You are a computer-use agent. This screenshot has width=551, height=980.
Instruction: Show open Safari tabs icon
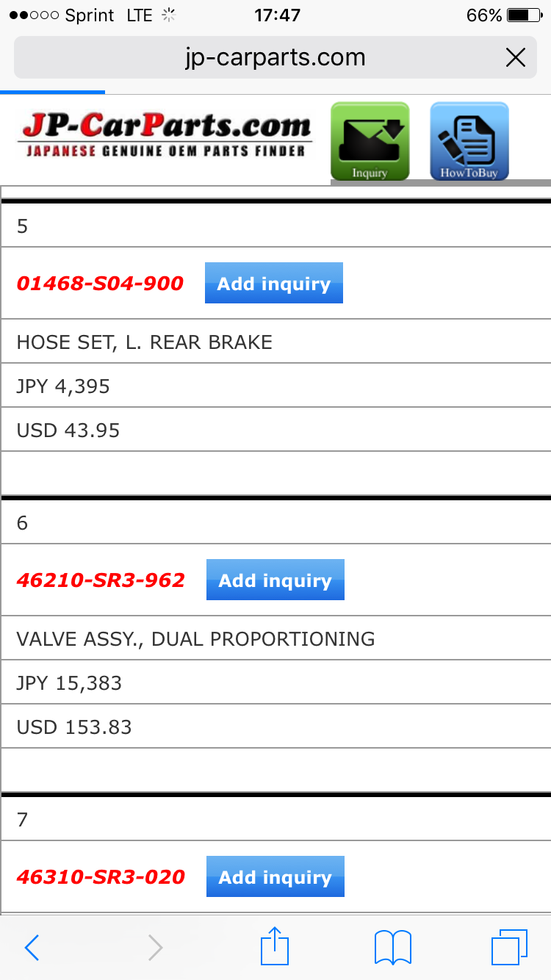[x=509, y=948]
